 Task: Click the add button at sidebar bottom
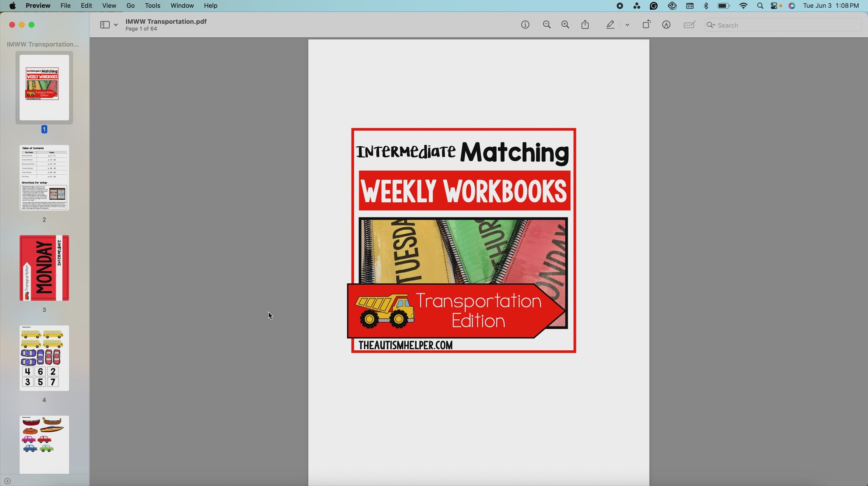[x=7, y=481]
